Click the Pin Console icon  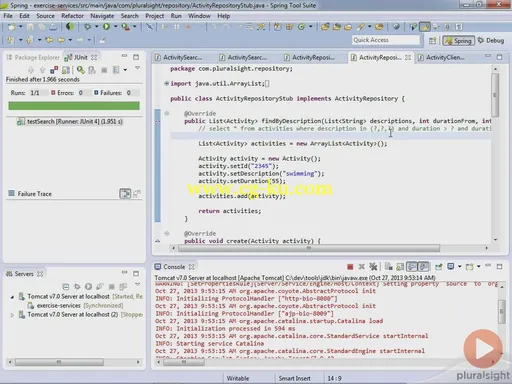point(438,267)
